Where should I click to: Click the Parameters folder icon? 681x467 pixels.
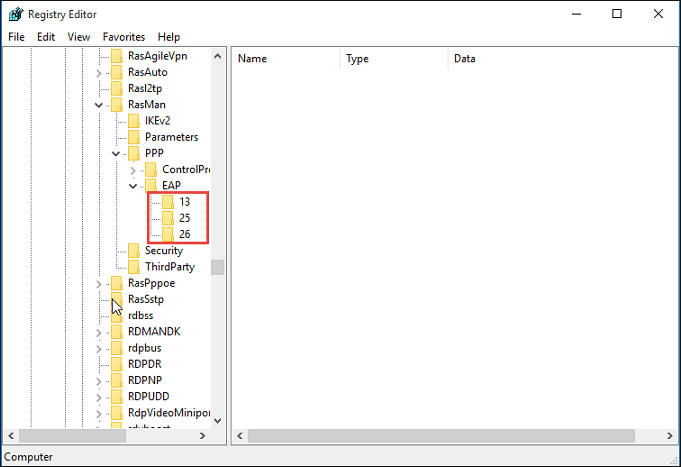pyautogui.click(x=134, y=137)
